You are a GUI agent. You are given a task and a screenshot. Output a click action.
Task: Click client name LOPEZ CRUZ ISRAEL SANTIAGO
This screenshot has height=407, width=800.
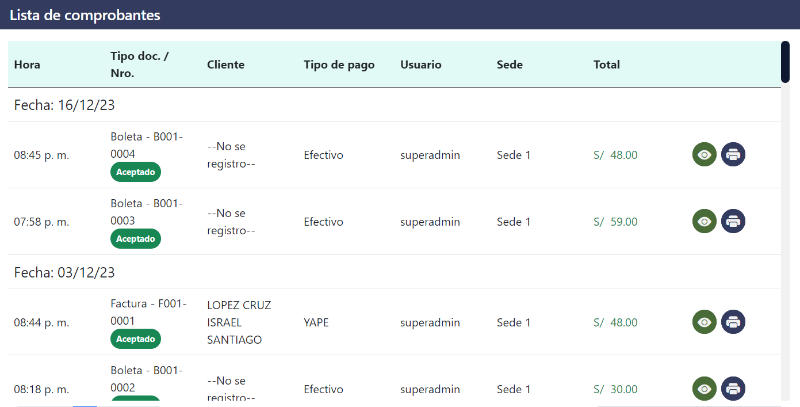[x=238, y=322]
